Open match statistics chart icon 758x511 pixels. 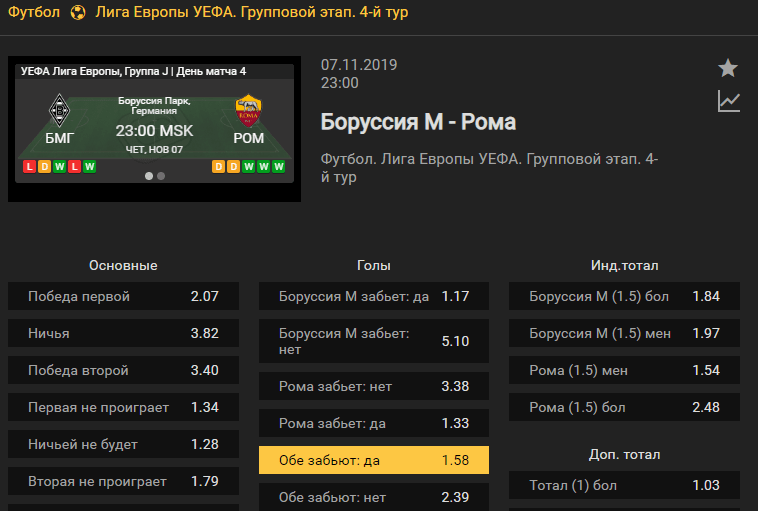729,101
